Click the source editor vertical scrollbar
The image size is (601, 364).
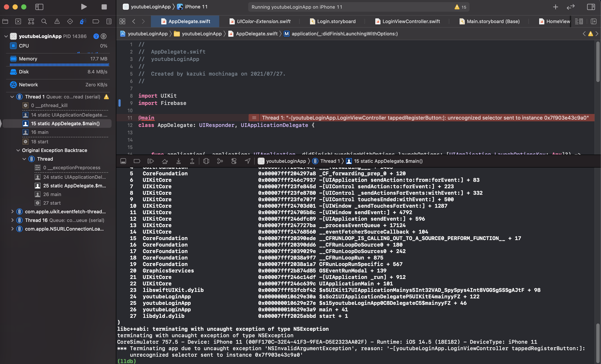point(598,62)
